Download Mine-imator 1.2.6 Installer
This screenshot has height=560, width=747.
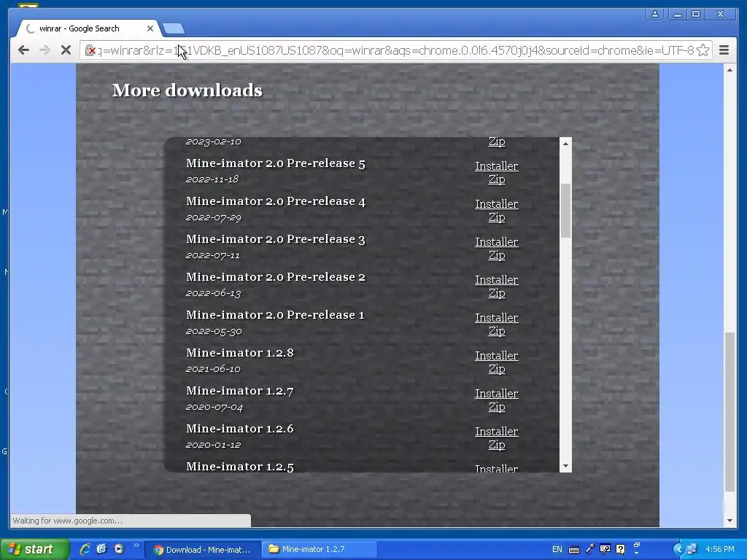[496, 432]
